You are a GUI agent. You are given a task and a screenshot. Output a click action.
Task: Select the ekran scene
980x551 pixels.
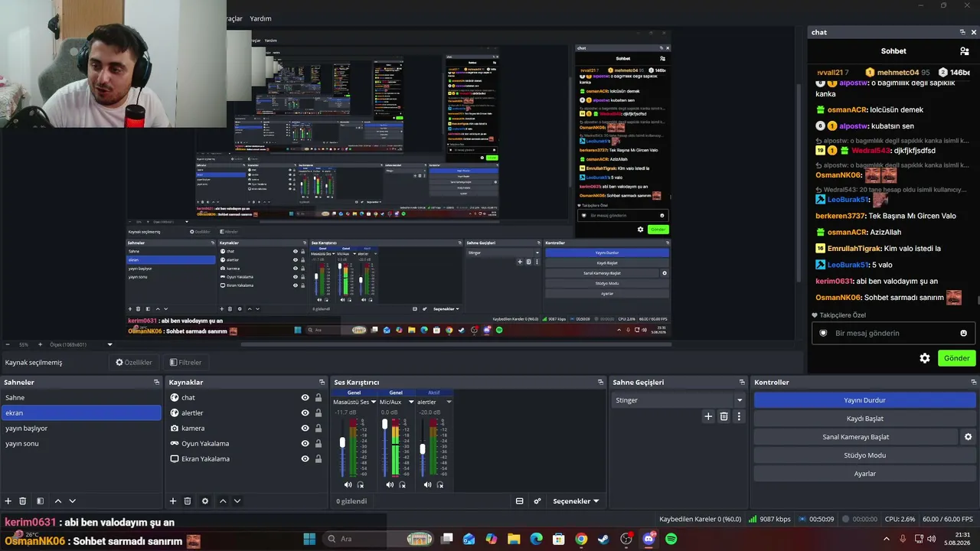[x=81, y=413]
